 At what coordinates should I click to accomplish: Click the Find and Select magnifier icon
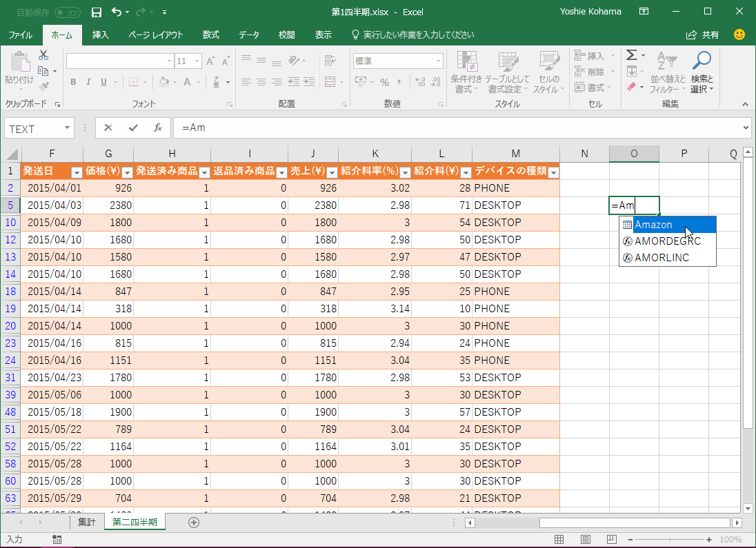(702, 62)
